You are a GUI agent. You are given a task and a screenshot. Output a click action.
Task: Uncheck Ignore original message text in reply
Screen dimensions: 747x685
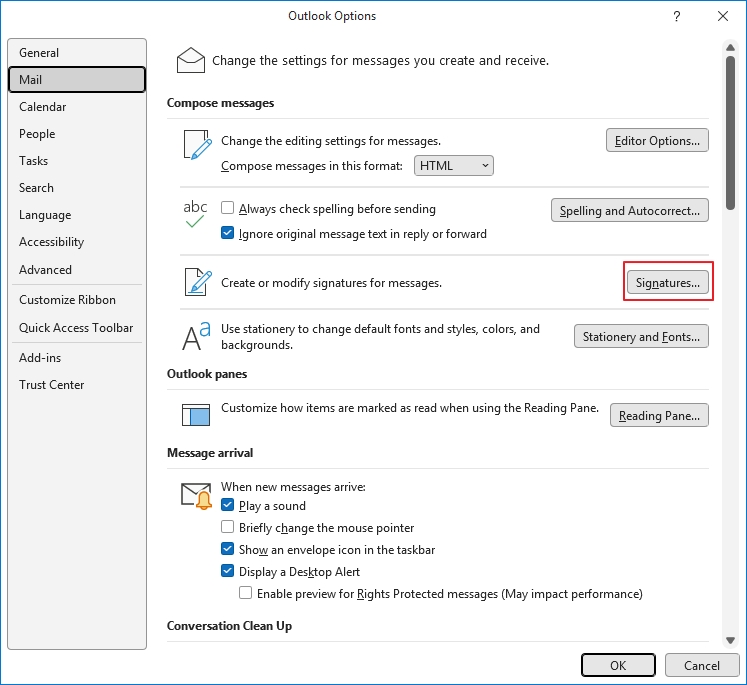click(227, 233)
